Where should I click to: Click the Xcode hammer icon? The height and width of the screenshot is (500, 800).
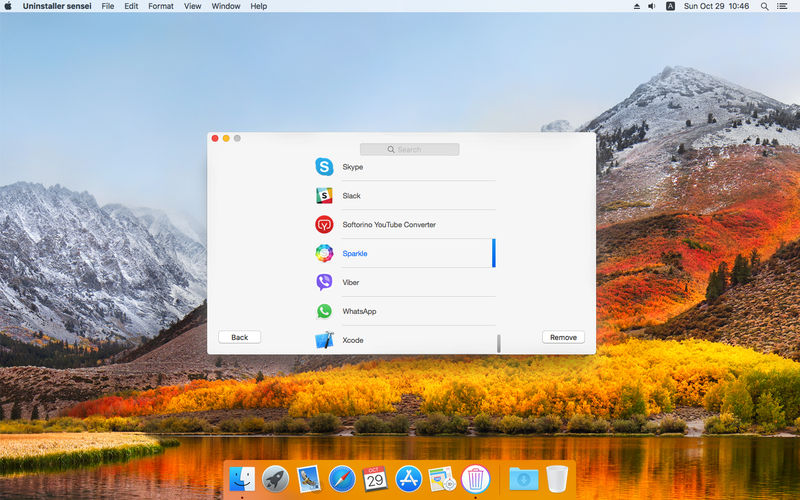(324, 340)
